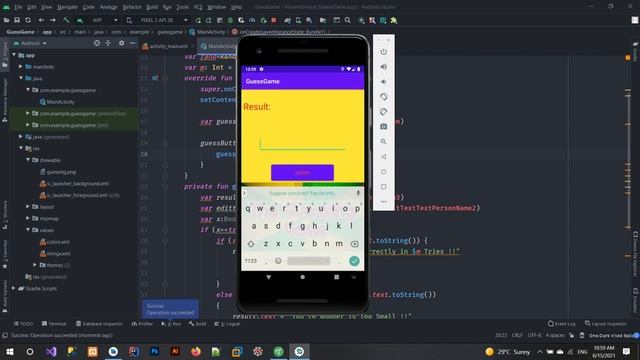
Task: Navigate forward with the right arrow icon
Action: [53, 20]
